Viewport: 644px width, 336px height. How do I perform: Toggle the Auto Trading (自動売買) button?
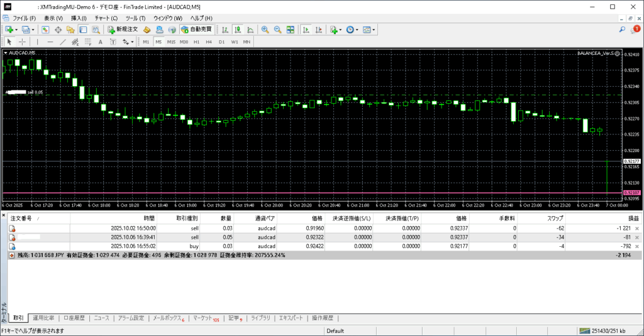click(196, 30)
